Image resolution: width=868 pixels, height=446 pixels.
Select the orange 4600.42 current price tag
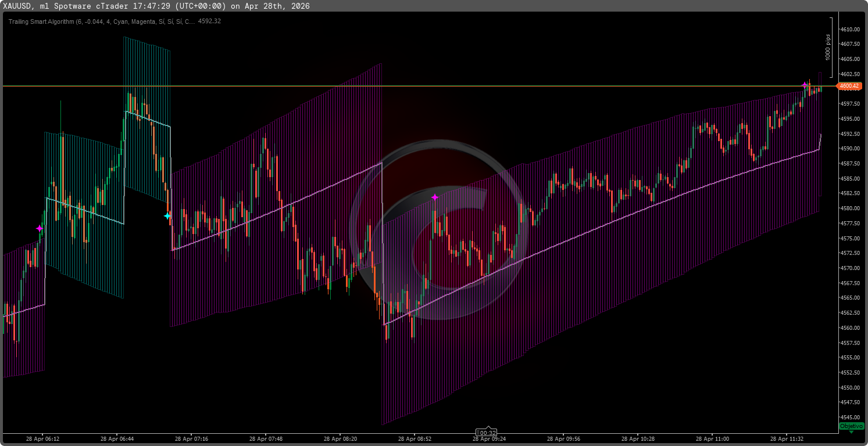tap(849, 86)
